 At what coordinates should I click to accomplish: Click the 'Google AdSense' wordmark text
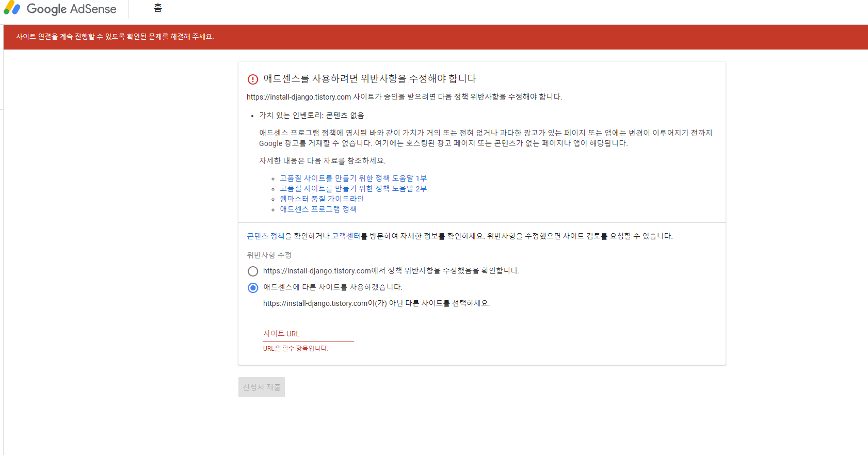click(71, 9)
